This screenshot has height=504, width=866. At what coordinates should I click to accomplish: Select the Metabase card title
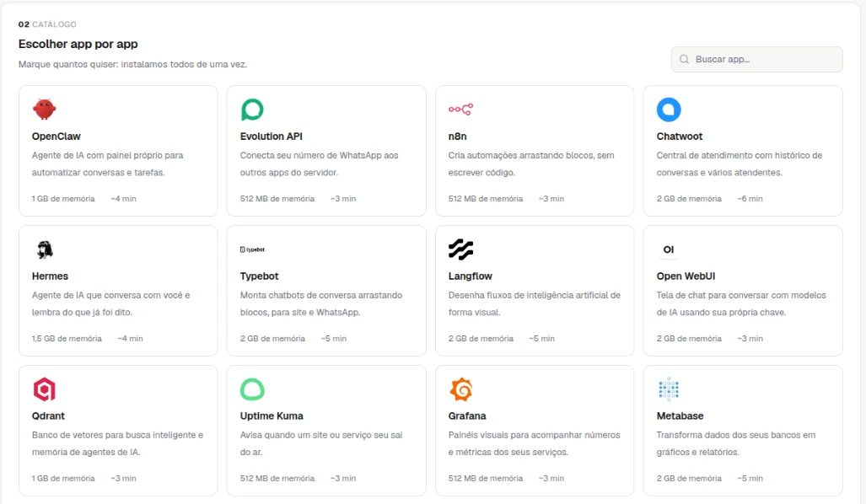coord(680,416)
